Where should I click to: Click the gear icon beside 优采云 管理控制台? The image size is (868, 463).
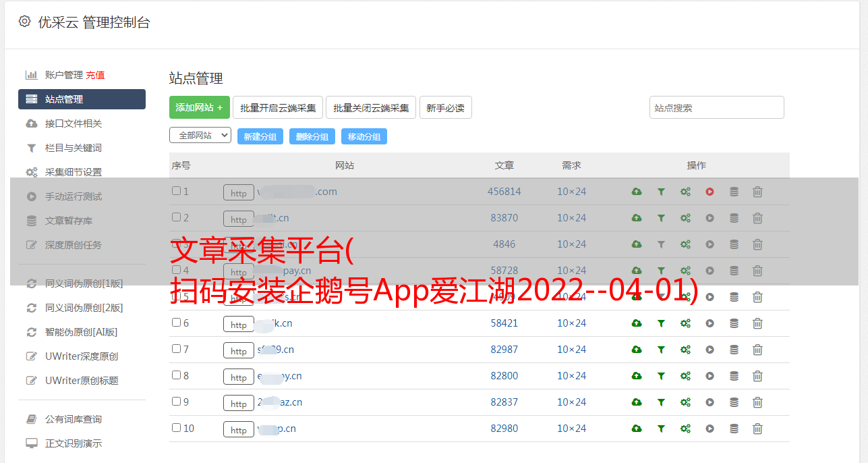click(25, 22)
